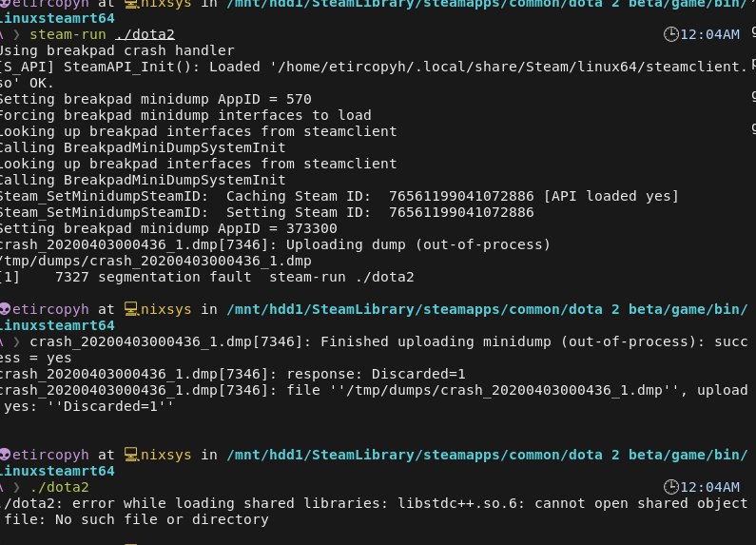Image resolution: width=756 pixels, height=545 pixels.
Task: Click the 'segmentation fault' text
Action: [175, 278]
